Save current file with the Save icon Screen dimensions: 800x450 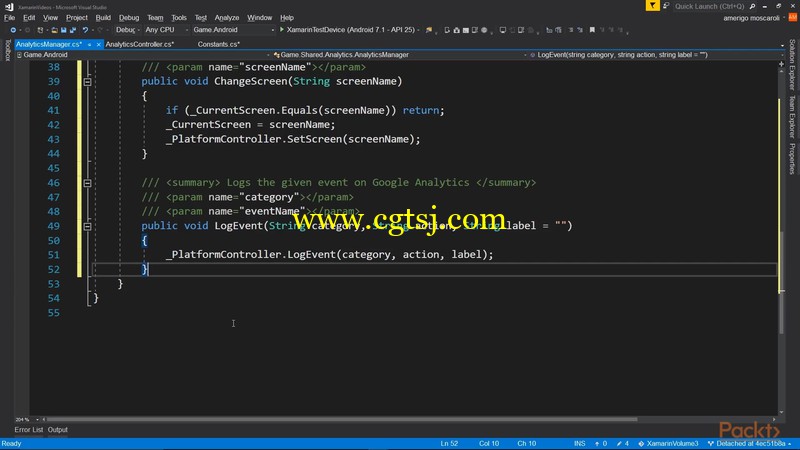(x=63, y=30)
